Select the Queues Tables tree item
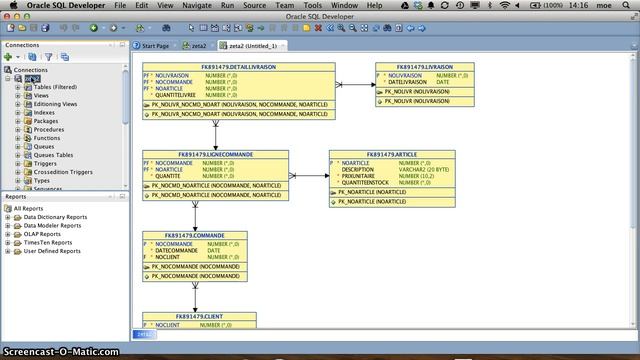The image size is (640, 360). (x=53, y=155)
